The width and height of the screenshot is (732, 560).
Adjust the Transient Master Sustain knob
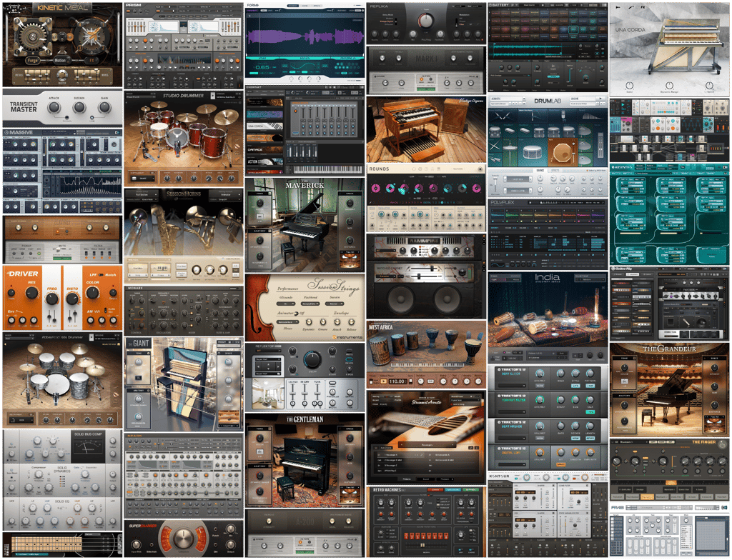[x=79, y=108]
